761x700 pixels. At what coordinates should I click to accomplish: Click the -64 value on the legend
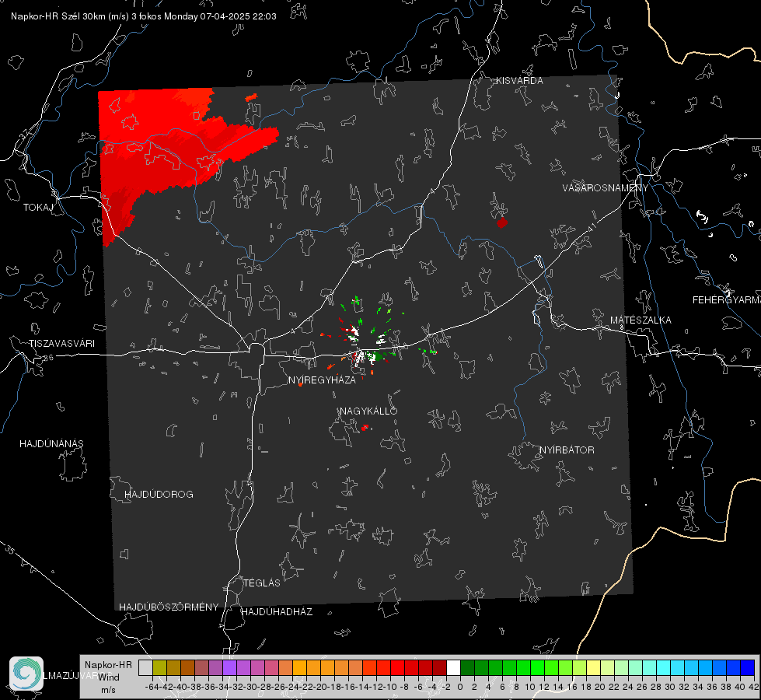152,687
